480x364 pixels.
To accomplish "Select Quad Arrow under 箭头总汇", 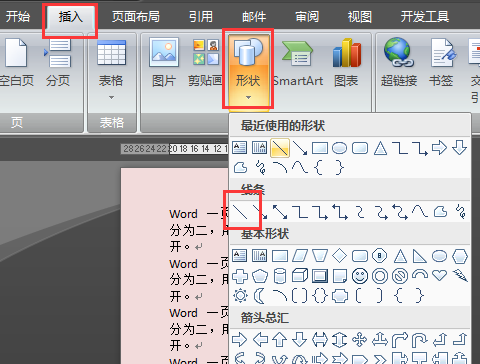I will click(360, 340).
